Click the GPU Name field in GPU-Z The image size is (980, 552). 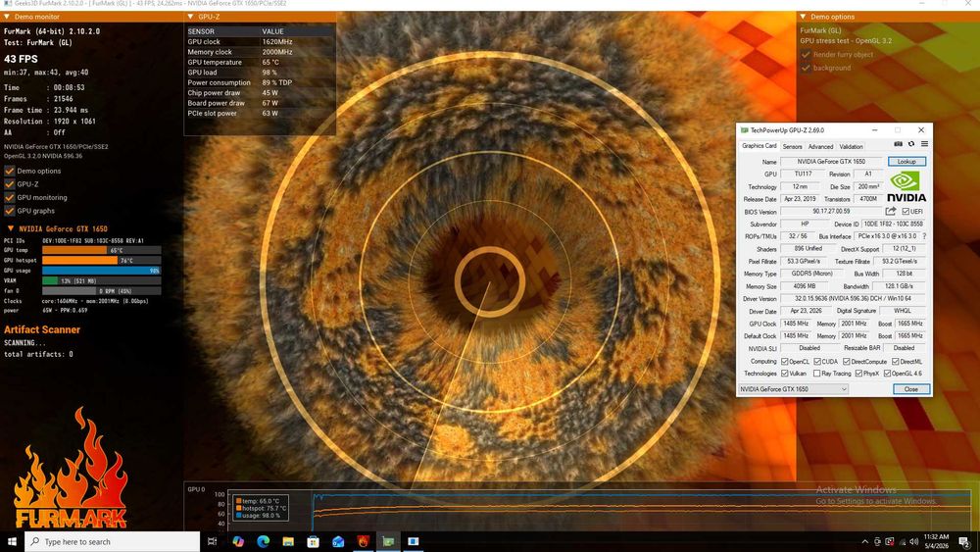[831, 162]
